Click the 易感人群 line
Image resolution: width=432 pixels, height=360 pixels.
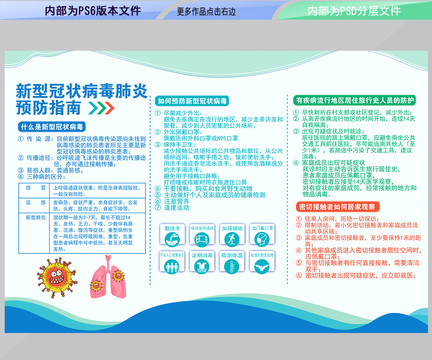click(50, 170)
